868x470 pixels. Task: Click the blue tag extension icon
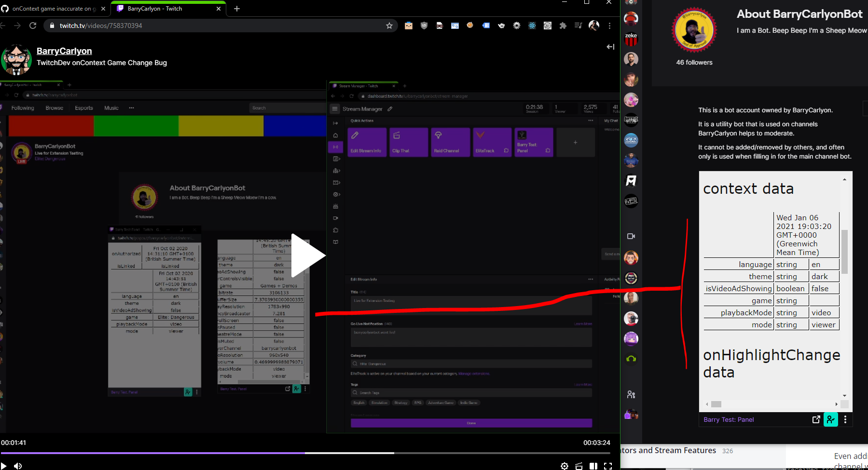coord(486,26)
